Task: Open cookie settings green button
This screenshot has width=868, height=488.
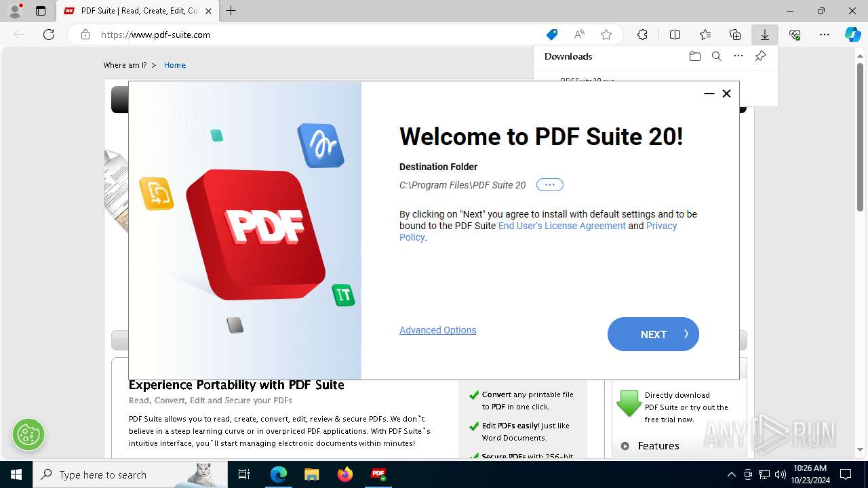Action: [28, 434]
